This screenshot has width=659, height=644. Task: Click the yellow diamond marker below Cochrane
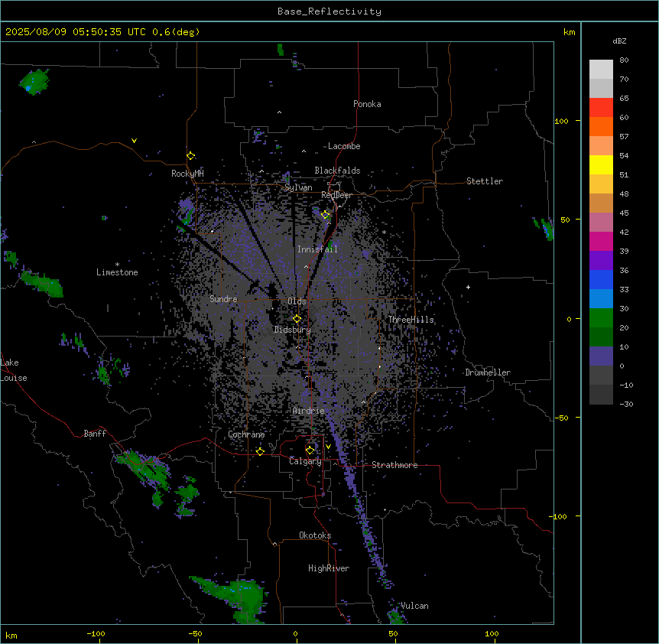260,451
